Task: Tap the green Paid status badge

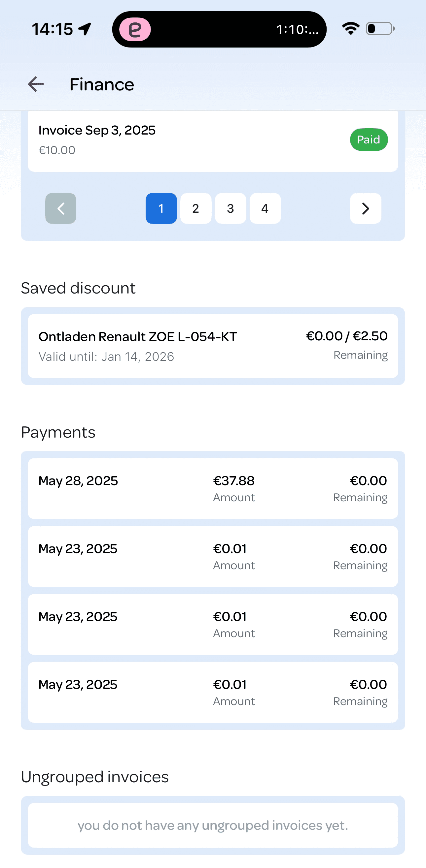Action: point(369,139)
